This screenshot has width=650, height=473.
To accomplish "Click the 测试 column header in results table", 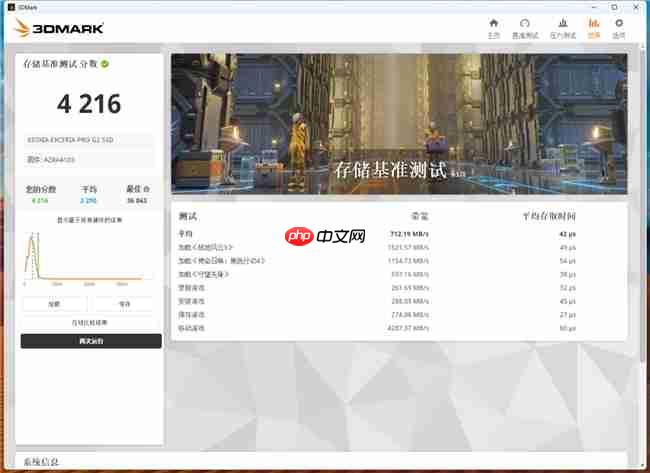I will pyautogui.click(x=188, y=216).
